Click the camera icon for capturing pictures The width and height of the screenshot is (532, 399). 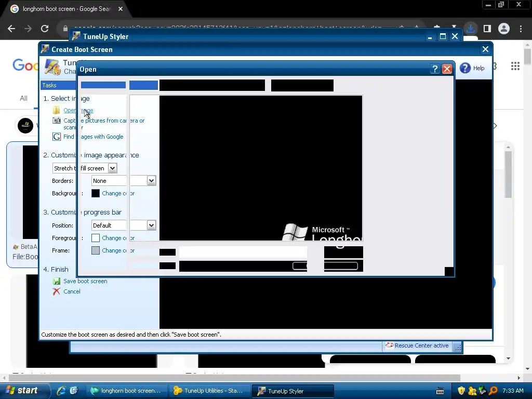coord(56,121)
